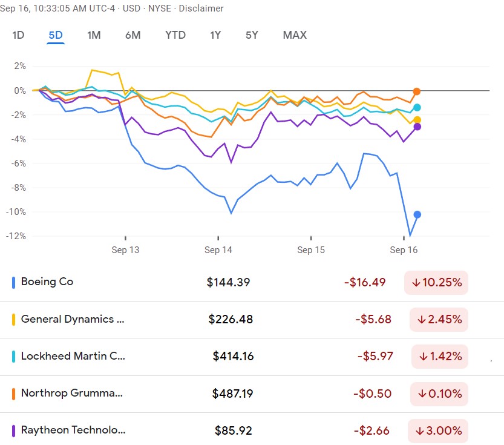Click the blue Boeing endpoint dot on chart
This screenshot has height=445, width=504.
tap(417, 214)
